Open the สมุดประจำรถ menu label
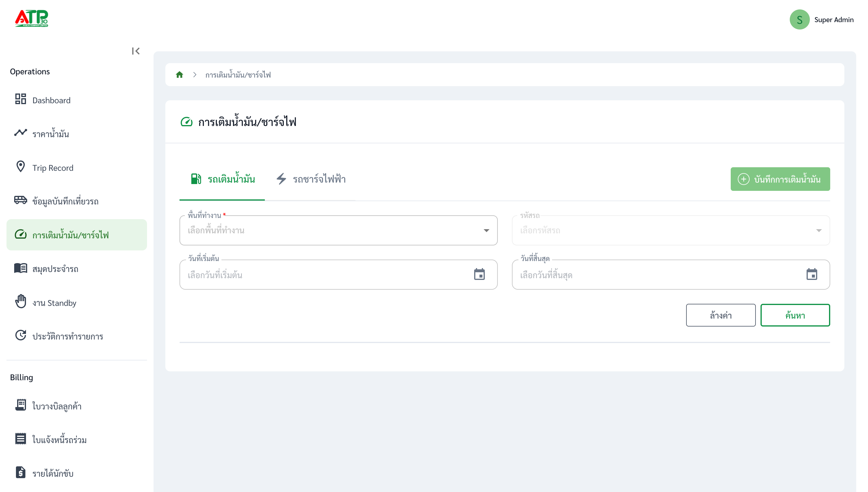868x492 pixels. point(56,269)
